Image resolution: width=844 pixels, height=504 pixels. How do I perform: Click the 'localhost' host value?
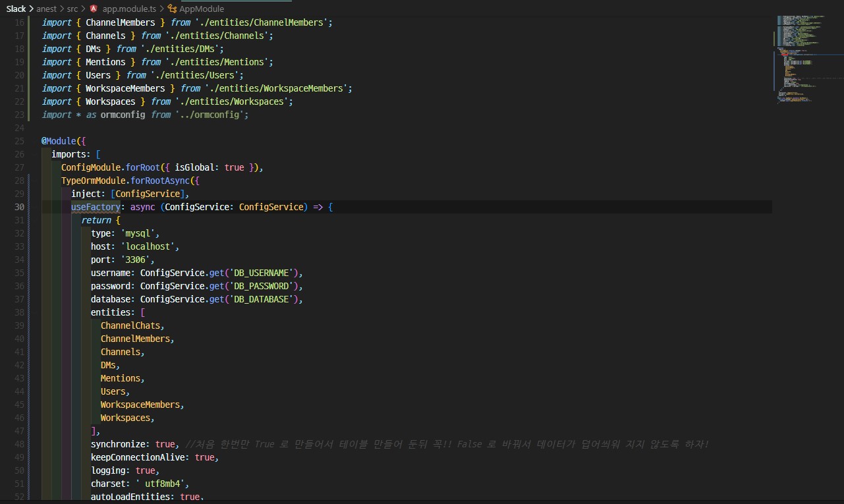148,246
